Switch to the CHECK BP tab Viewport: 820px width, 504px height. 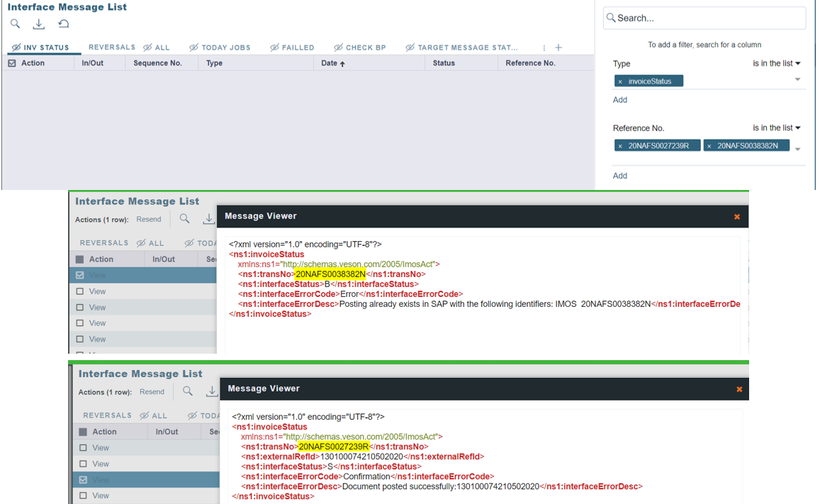360,47
